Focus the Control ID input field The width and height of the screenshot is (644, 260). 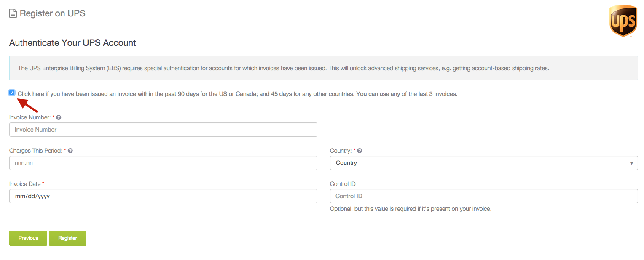pos(484,196)
